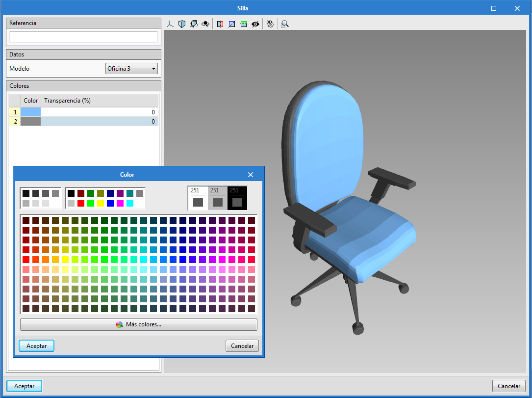Pick the yellow swatch in the basic colors box
532x398 pixels.
101,203
